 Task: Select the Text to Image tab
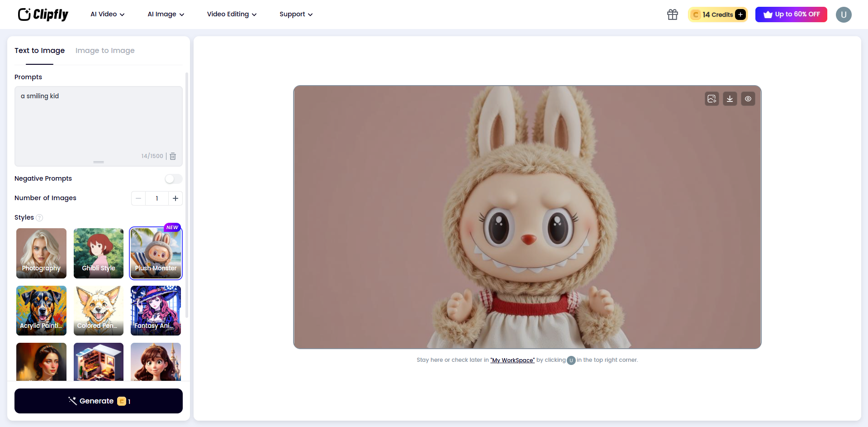coord(39,50)
